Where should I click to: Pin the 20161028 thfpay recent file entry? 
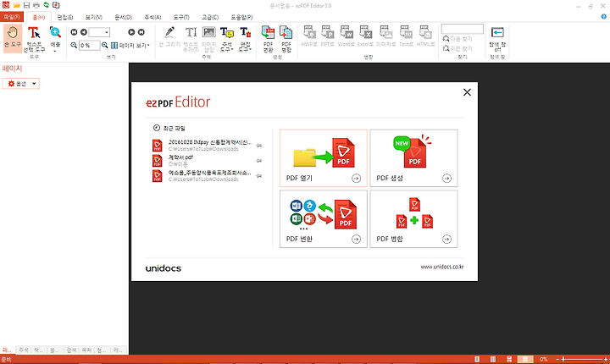tap(258, 146)
